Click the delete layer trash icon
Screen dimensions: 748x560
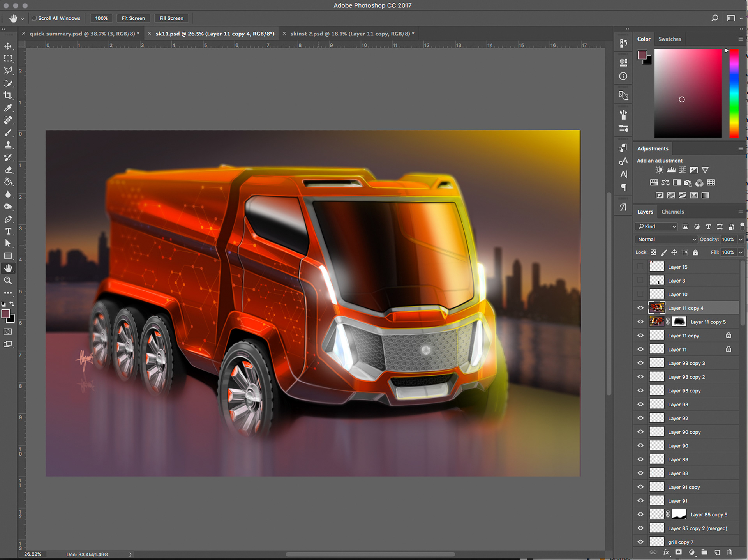(730, 552)
